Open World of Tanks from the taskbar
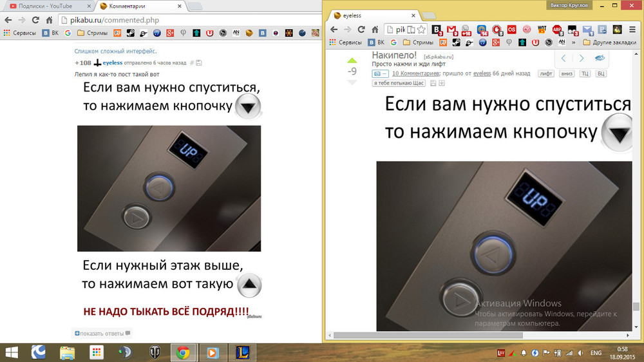Screen dimensions: 644x362 154,352
